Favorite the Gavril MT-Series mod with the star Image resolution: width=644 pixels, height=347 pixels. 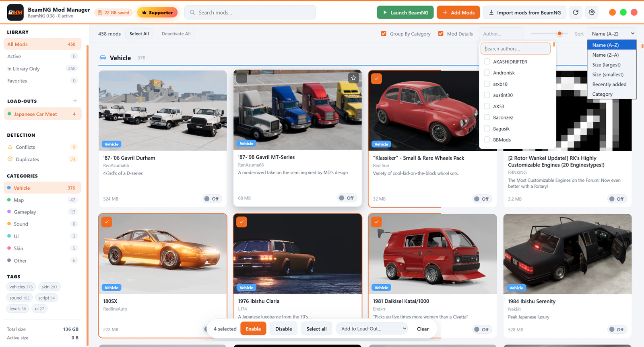(x=353, y=78)
